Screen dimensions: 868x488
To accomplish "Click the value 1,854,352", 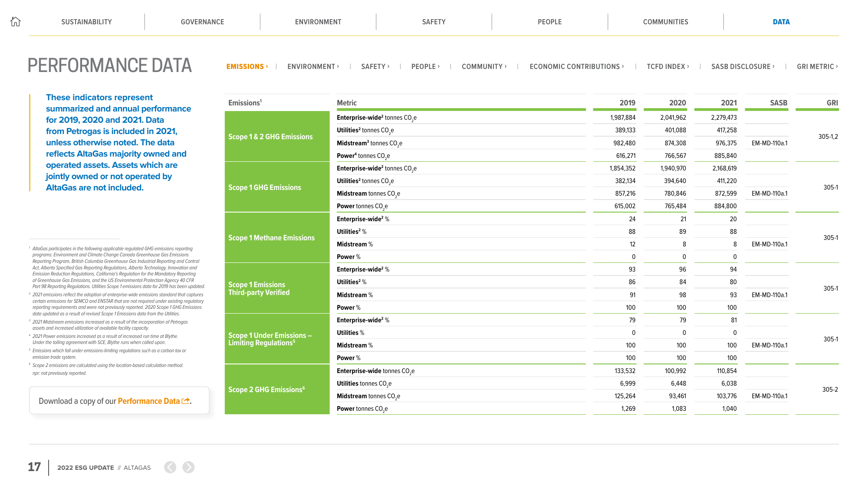I will [622, 168].
